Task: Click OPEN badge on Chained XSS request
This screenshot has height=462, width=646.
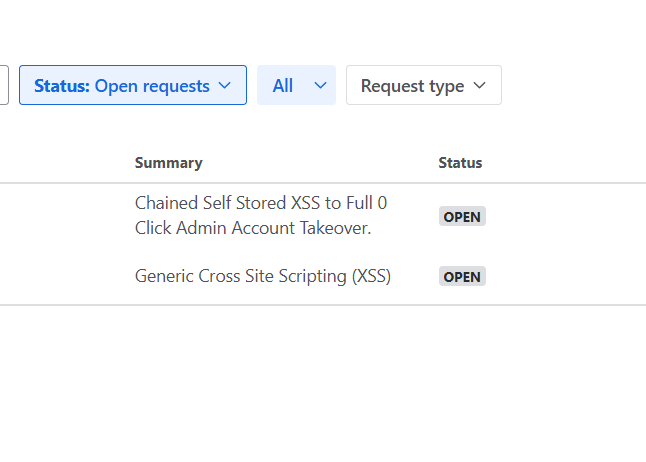Action: click(462, 217)
